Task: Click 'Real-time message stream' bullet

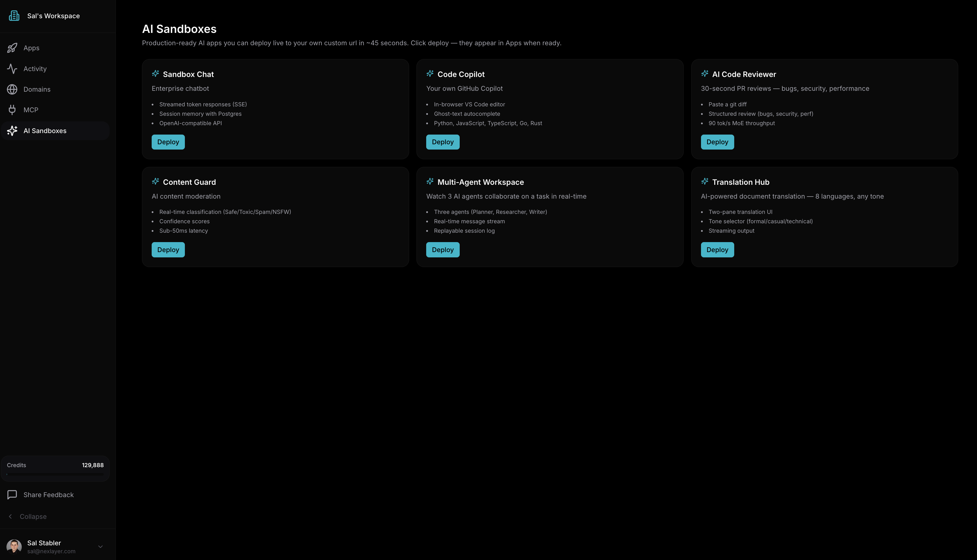Action: pos(469,221)
